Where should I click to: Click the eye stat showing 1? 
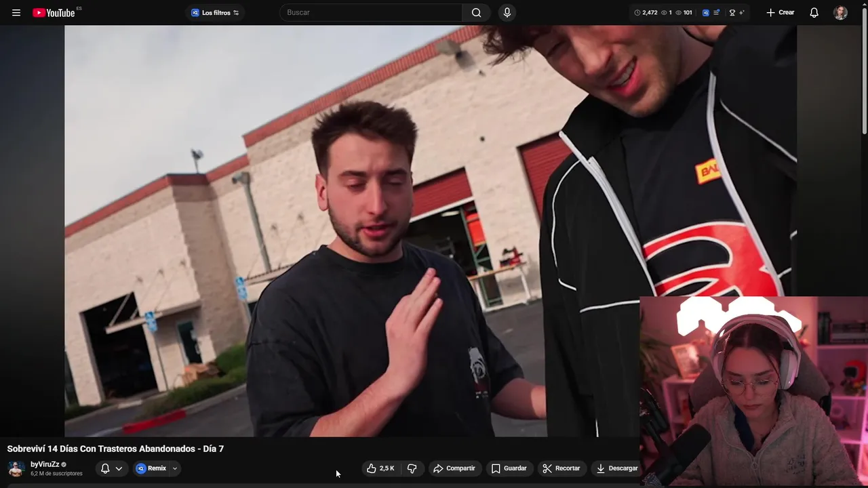tap(667, 13)
